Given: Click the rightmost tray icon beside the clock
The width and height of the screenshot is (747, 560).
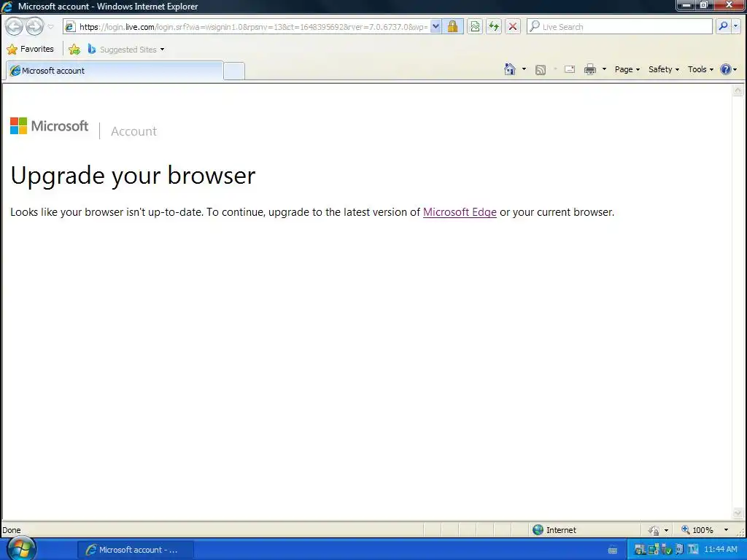Looking at the screenshot, I should (x=693, y=550).
